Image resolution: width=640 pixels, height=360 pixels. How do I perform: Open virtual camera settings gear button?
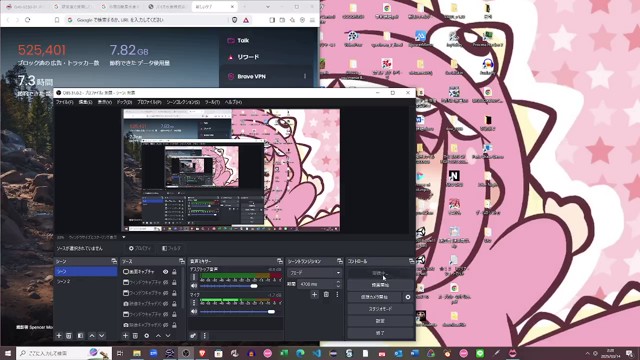click(408, 297)
